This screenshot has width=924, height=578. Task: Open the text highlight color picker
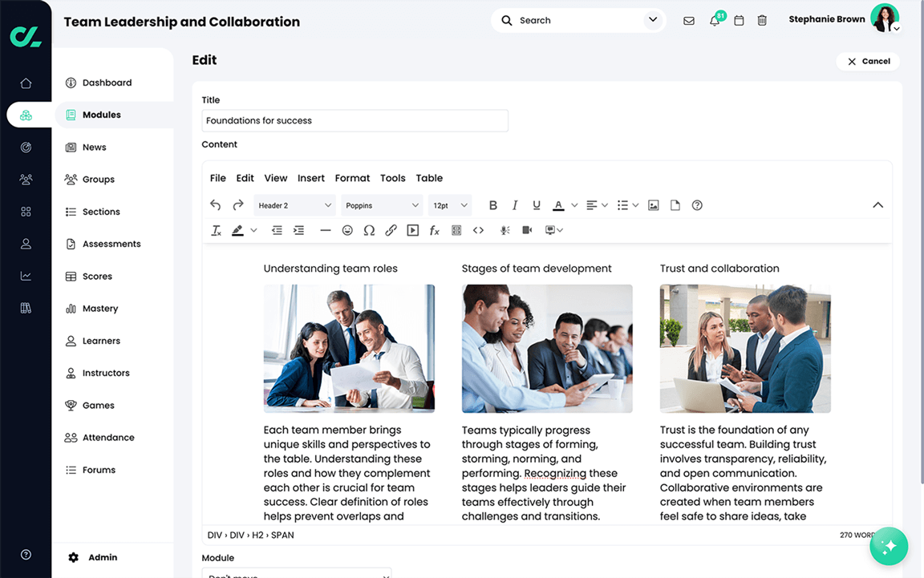pyautogui.click(x=238, y=230)
